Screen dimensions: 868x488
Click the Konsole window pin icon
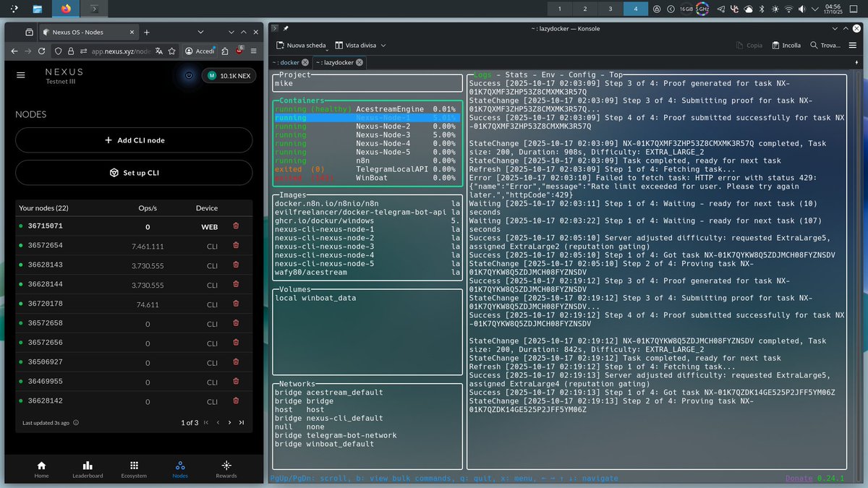pyautogui.click(x=286, y=28)
